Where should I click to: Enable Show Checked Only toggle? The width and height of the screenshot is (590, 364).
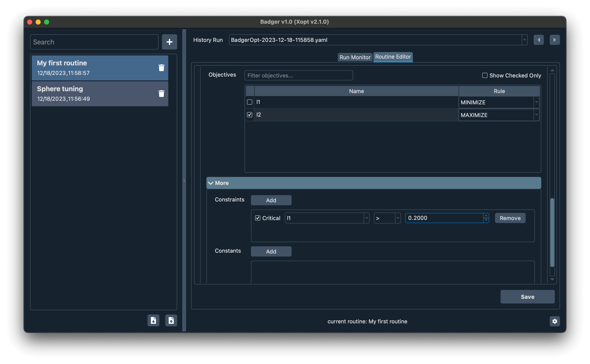484,75
